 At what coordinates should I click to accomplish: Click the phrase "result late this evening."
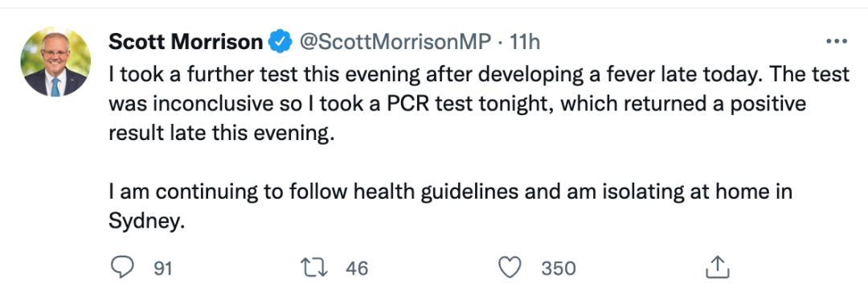coord(222,134)
